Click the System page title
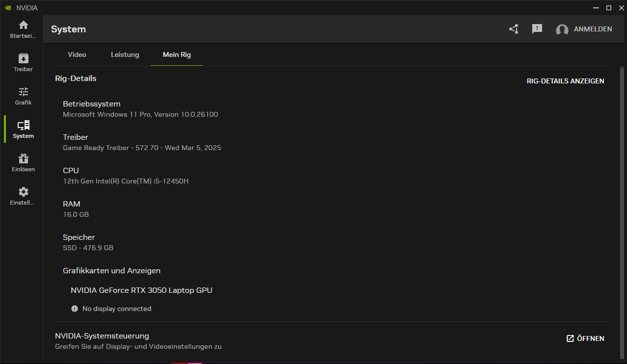Viewport: 627px width, 364px height. pyautogui.click(x=68, y=29)
